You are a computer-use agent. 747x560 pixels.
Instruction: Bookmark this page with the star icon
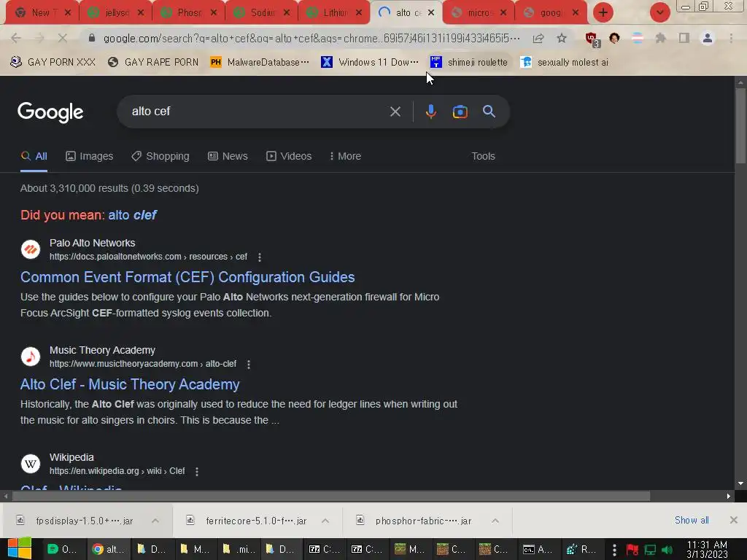(562, 38)
